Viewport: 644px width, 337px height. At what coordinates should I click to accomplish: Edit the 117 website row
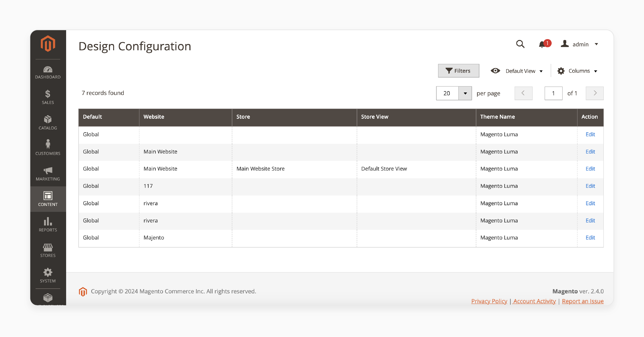pos(590,186)
